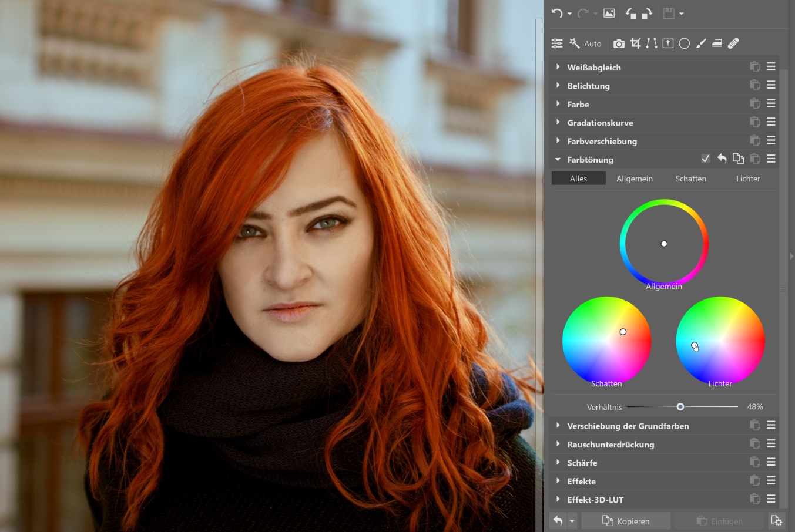Image resolution: width=795 pixels, height=532 pixels.
Task: Select the crop tool icon
Action: pos(635,43)
